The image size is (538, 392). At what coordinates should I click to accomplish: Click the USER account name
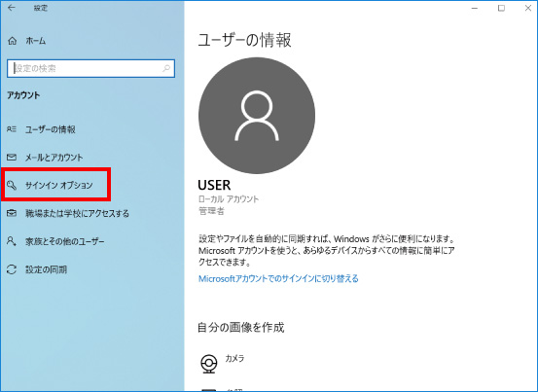tap(214, 185)
